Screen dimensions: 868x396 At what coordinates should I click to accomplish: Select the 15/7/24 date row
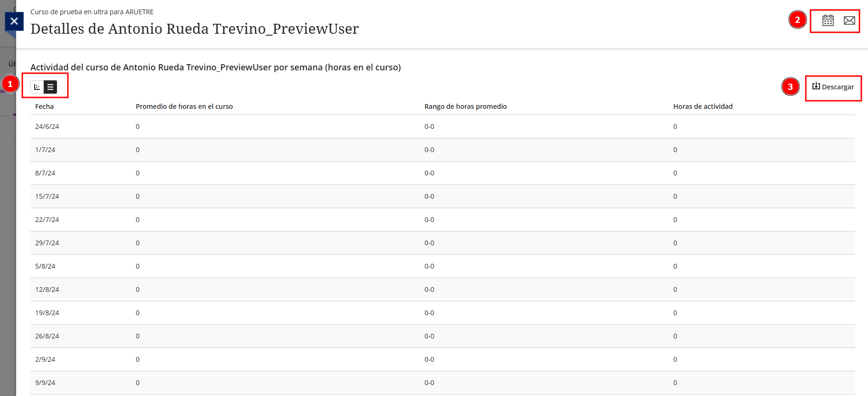click(x=47, y=196)
